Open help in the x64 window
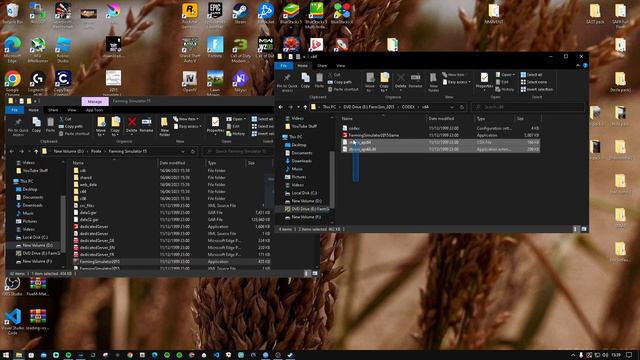 point(585,65)
